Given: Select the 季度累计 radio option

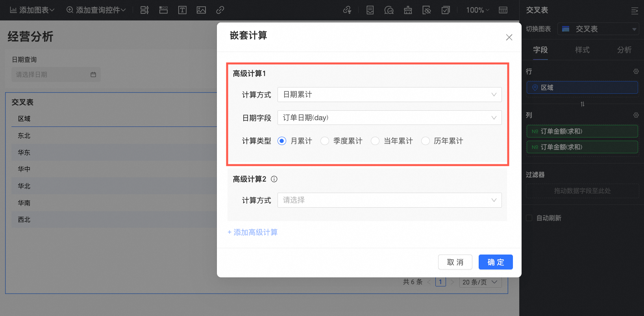Looking at the screenshot, I should tap(324, 141).
